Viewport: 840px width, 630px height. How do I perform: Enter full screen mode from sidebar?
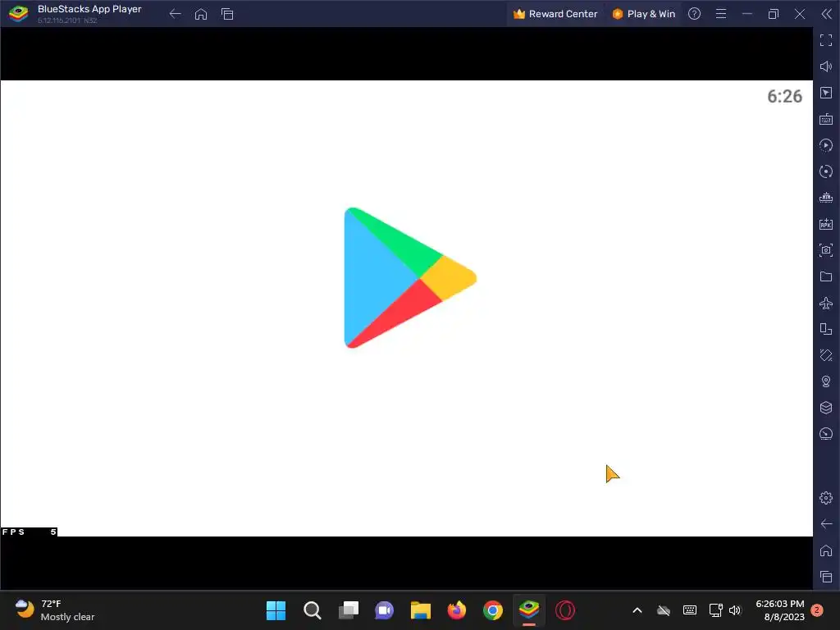[826, 40]
